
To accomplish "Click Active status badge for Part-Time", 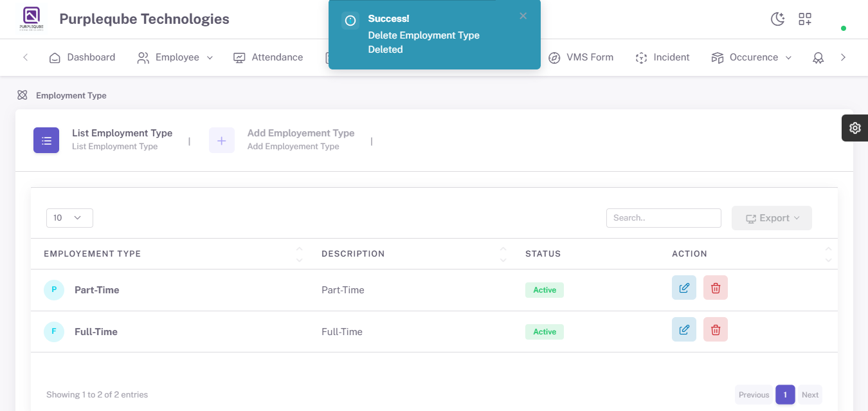I will [545, 290].
